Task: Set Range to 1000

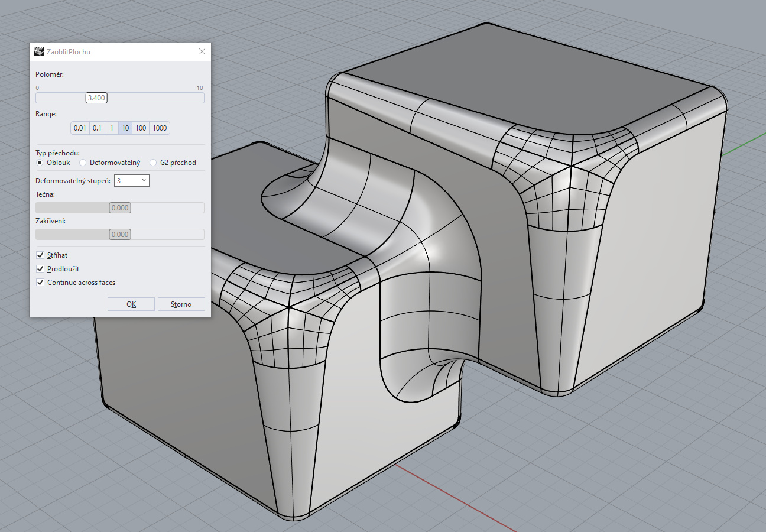Action: (x=160, y=128)
